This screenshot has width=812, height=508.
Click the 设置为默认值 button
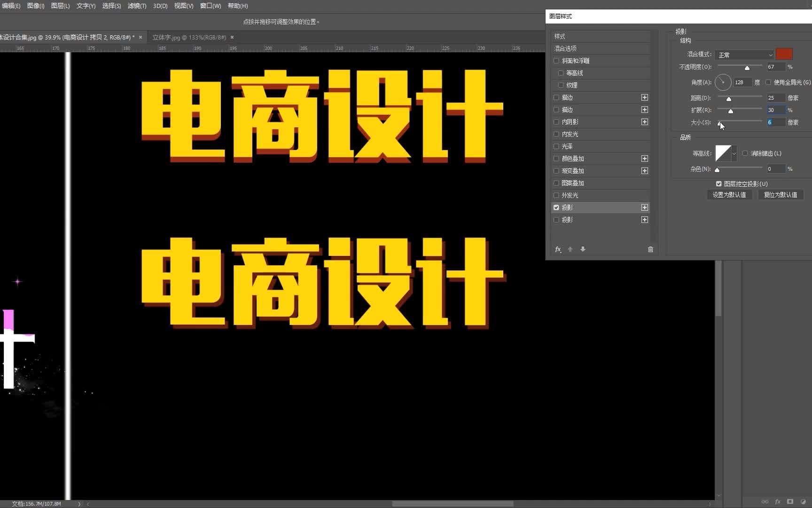click(x=729, y=195)
